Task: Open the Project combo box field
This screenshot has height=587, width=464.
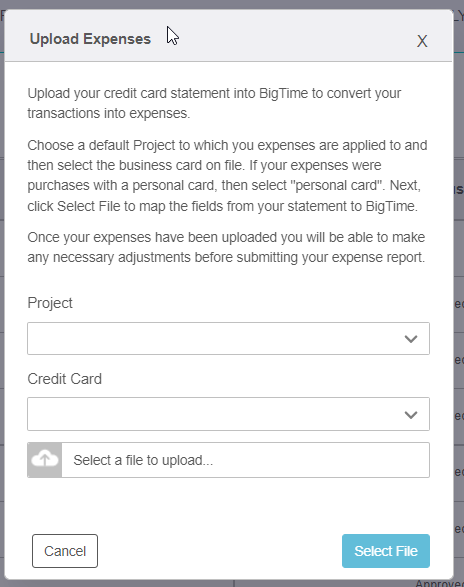Action: click(228, 338)
